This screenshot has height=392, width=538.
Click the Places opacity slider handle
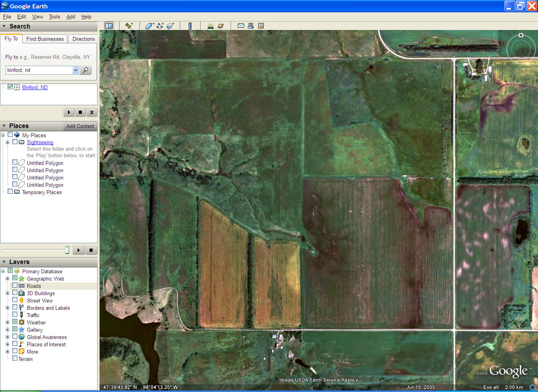pyautogui.click(x=67, y=250)
